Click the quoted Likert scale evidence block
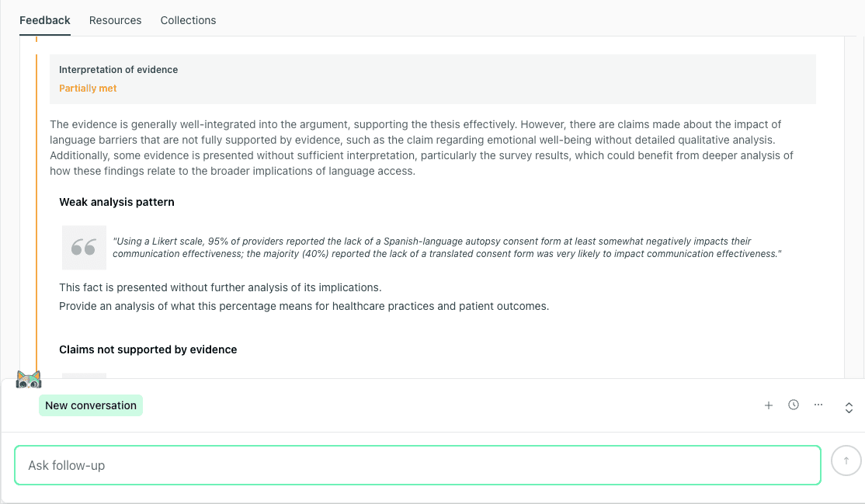Image resolution: width=865 pixels, height=504 pixels. pyautogui.click(x=447, y=247)
